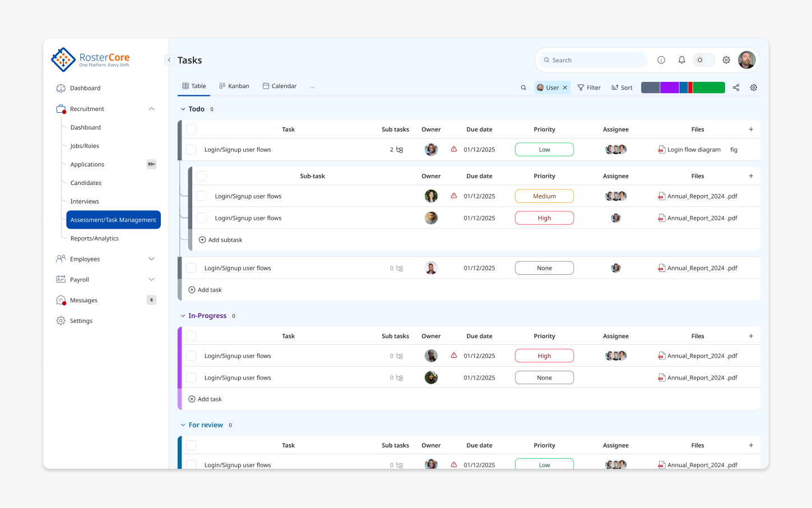The width and height of the screenshot is (812, 508).
Task: Open the header settings gear
Action: pos(726,60)
